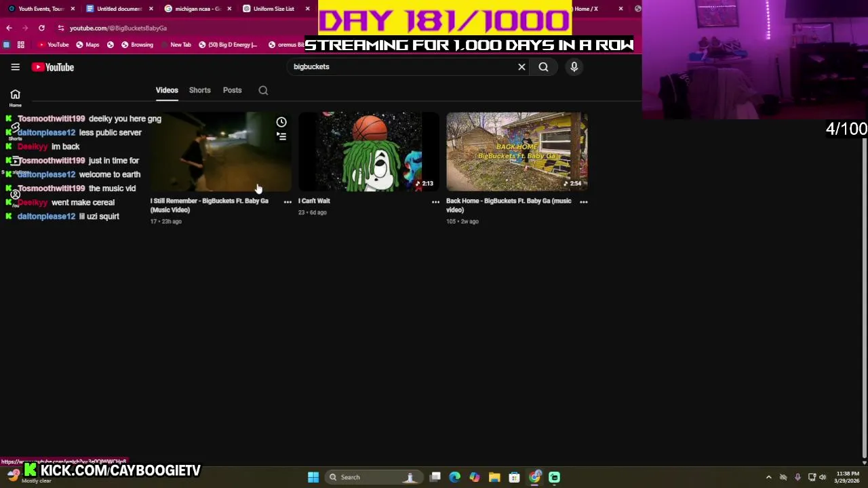Open Back Home - BigBuckets Ft. Baby Ga title

tap(509, 205)
